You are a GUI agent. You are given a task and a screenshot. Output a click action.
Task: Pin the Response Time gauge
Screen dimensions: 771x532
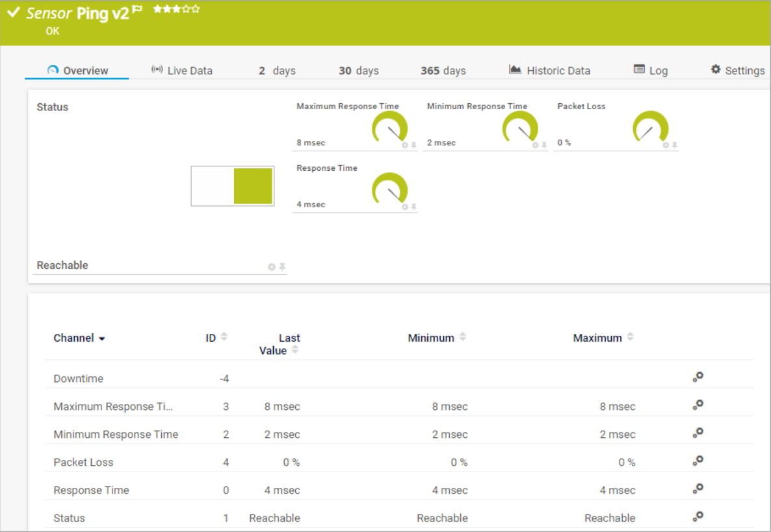(413, 207)
